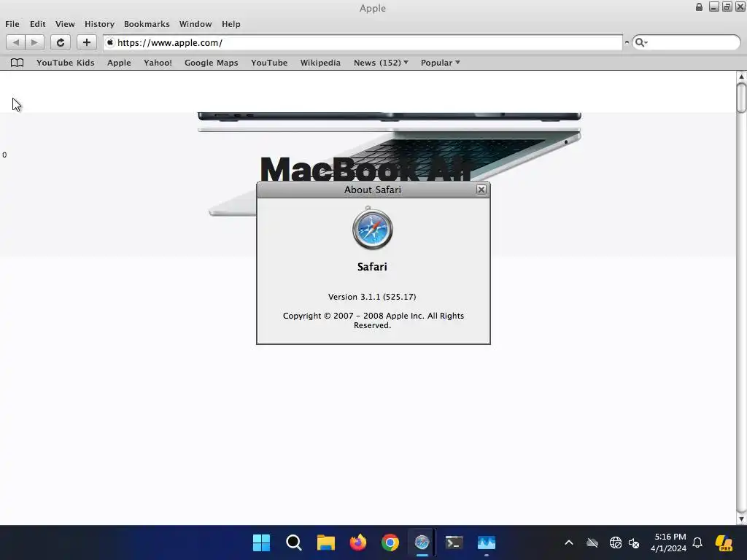The width and height of the screenshot is (747, 560).
Task: Open the notifications bell
Action: [x=697, y=542]
